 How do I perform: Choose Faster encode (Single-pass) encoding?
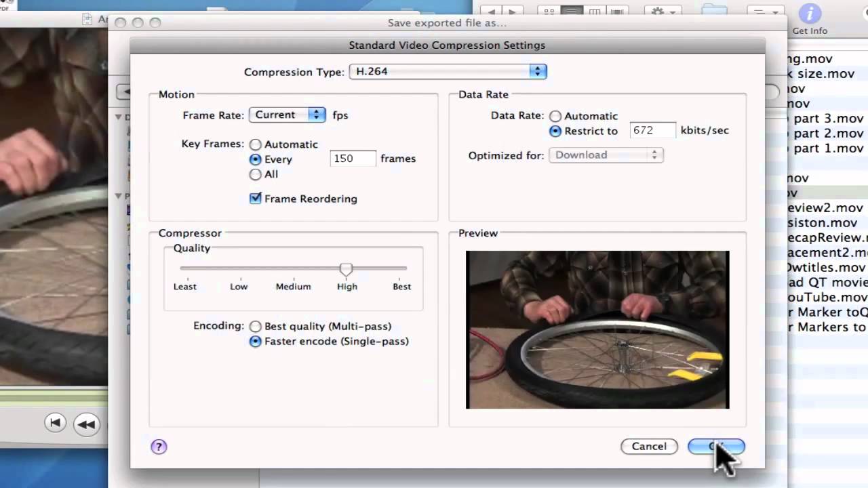[255, 342]
